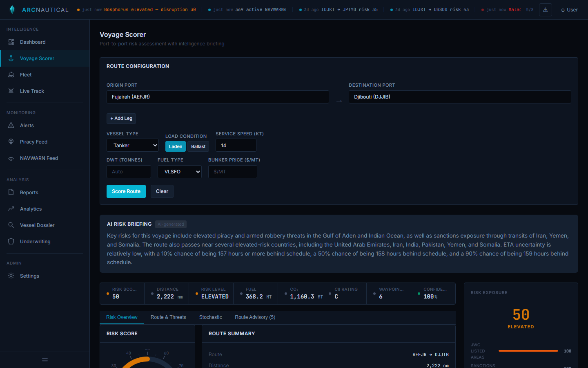Open the Piracy Feed icon
The width and height of the screenshot is (588, 368).
[11, 142]
